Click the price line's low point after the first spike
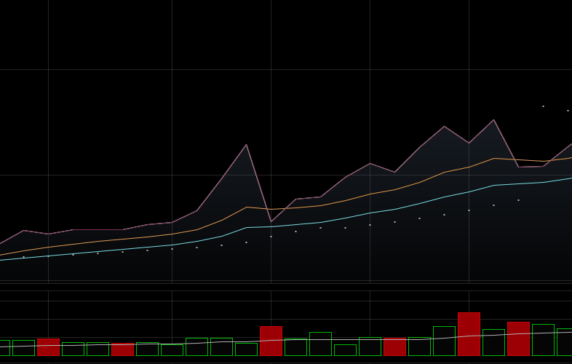 pyautogui.click(x=271, y=221)
